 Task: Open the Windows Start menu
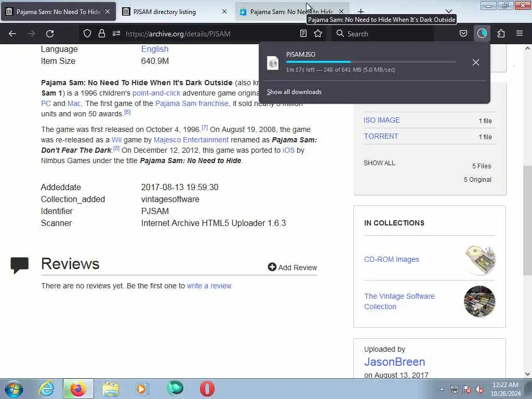(14, 389)
